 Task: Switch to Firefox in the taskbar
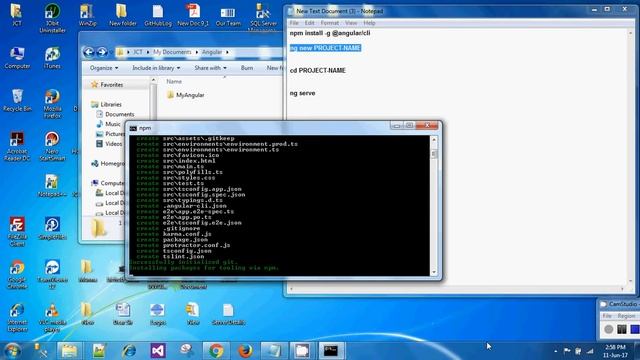click(x=245, y=351)
